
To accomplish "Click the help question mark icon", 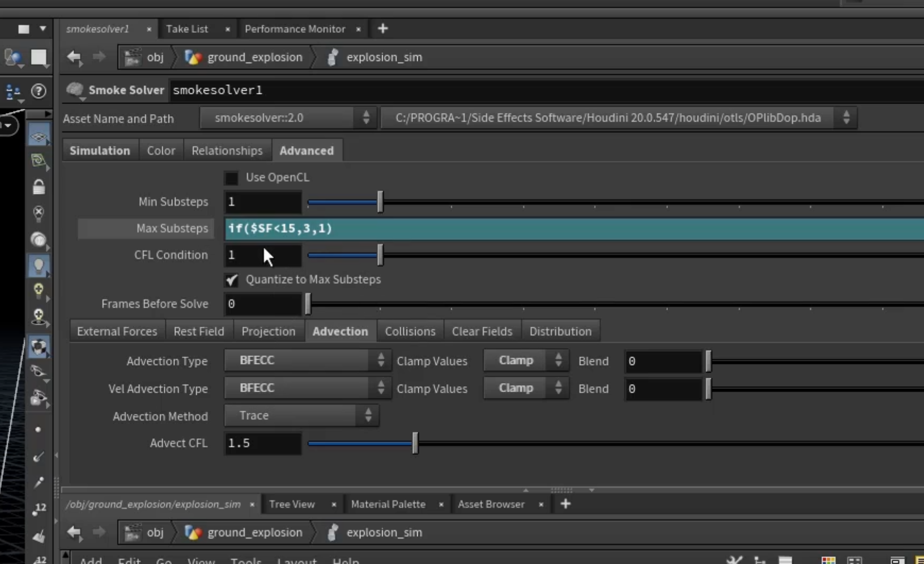I will pos(39,91).
